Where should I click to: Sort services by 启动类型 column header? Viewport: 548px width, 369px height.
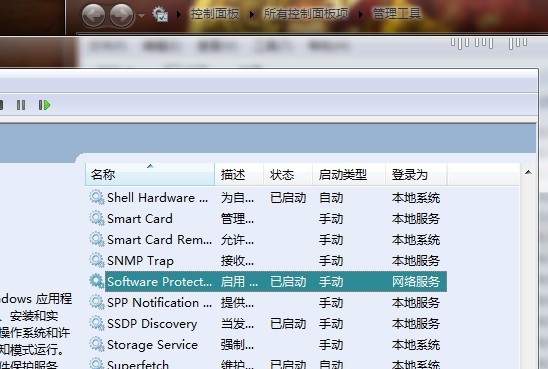pos(349,174)
